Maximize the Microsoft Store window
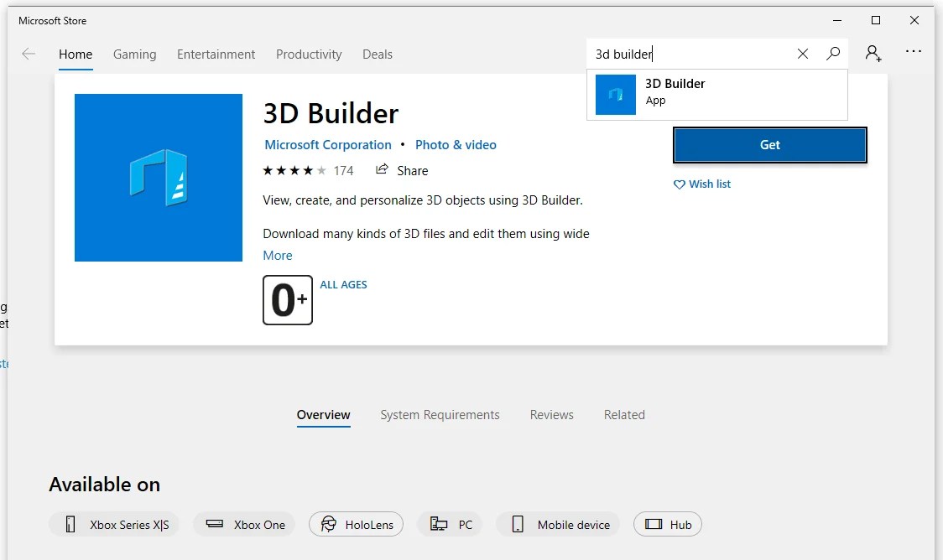This screenshot has width=943, height=560. (876, 20)
